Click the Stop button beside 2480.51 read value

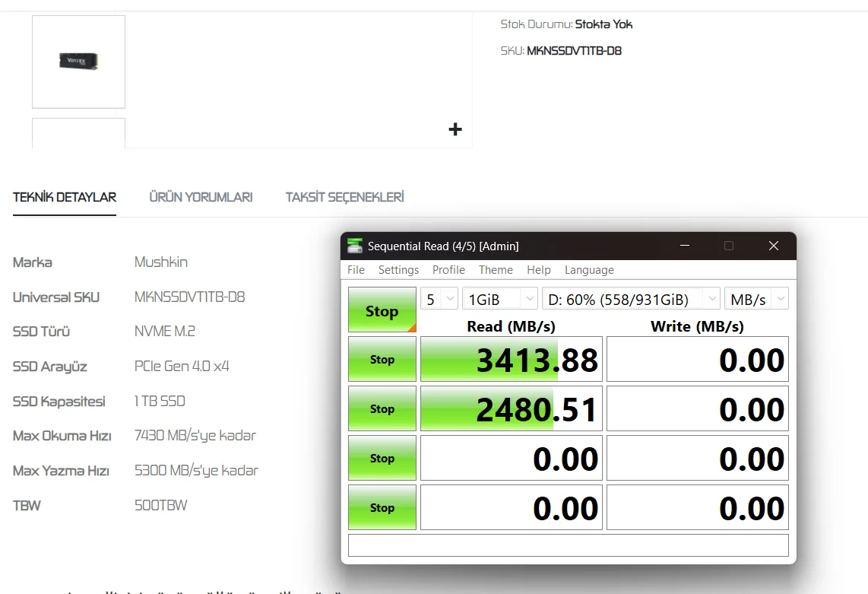[382, 408]
